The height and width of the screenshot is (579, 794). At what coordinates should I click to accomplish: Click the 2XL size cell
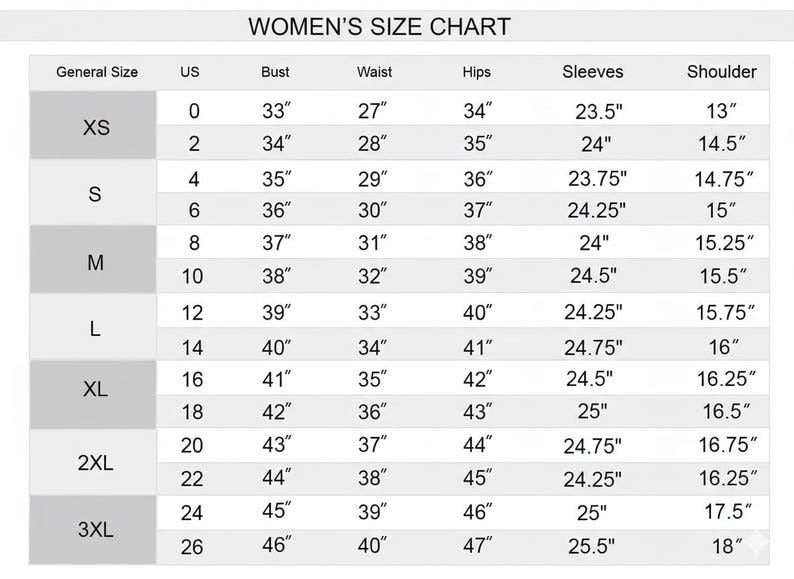point(93,462)
